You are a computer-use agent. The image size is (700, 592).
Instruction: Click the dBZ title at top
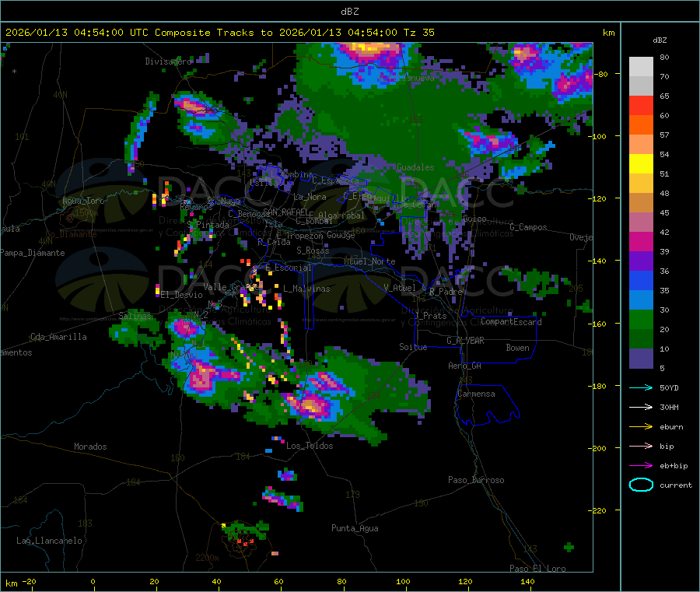click(x=349, y=12)
